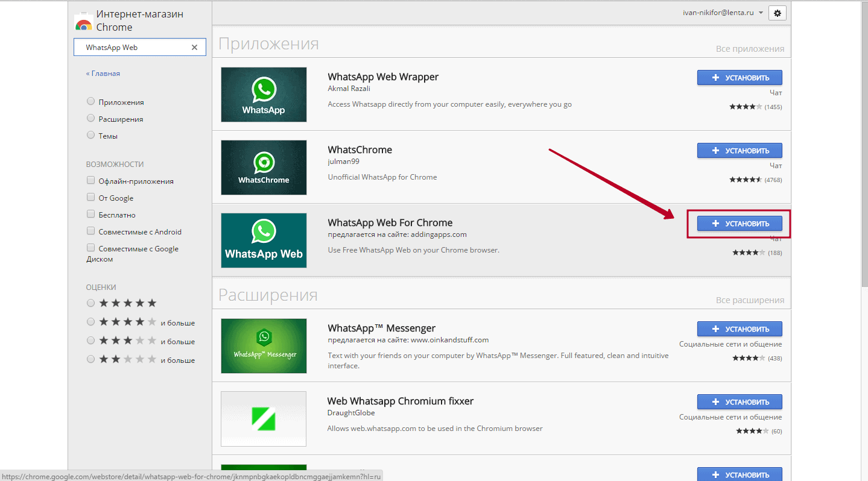
Task: Enable Совместимые с Google Диском checkbox
Action: click(x=90, y=248)
